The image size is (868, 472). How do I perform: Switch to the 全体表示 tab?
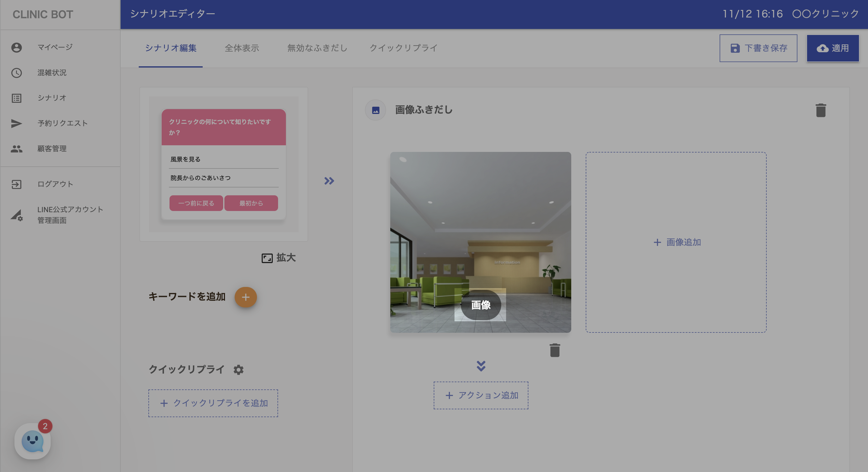(242, 48)
